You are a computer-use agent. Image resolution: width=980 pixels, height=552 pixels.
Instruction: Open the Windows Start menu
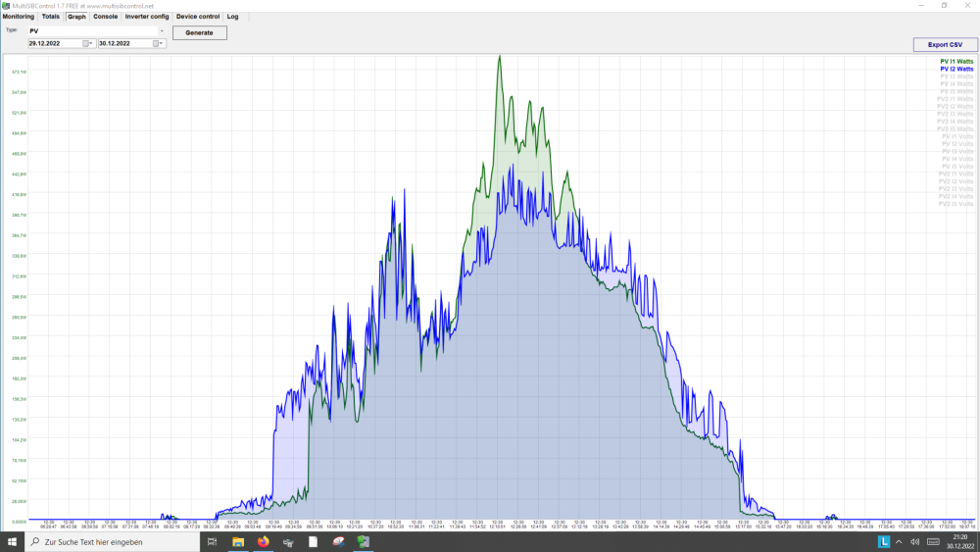tap(12, 542)
